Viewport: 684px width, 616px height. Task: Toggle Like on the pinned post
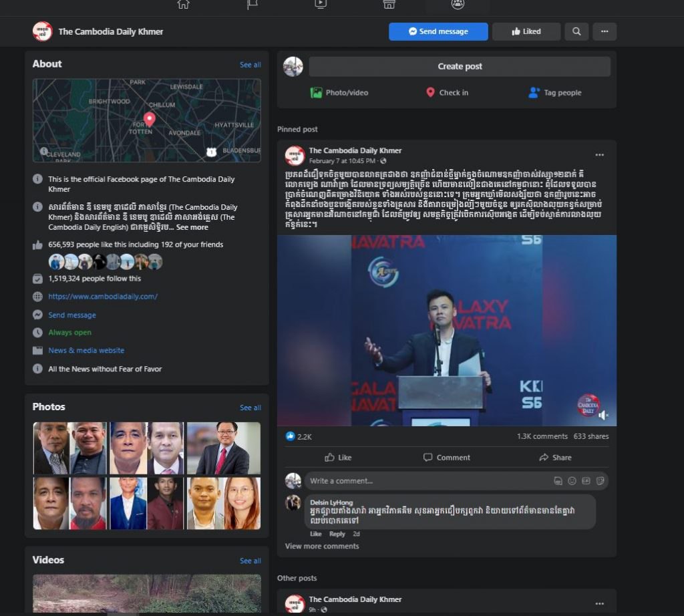click(x=338, y=458)
